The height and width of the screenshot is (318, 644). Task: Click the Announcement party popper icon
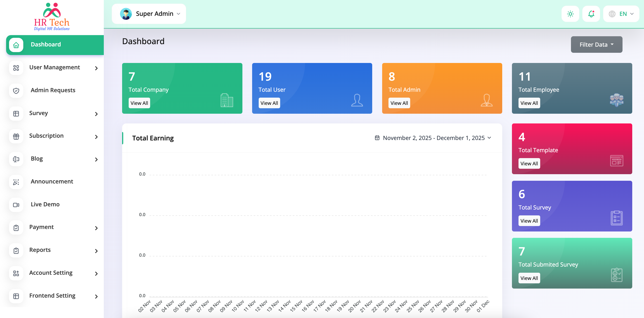click(x=16, y=182)
